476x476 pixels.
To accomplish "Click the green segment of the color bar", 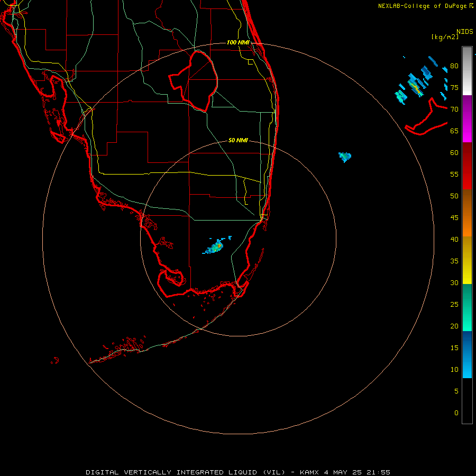I will tap(467, 307).
